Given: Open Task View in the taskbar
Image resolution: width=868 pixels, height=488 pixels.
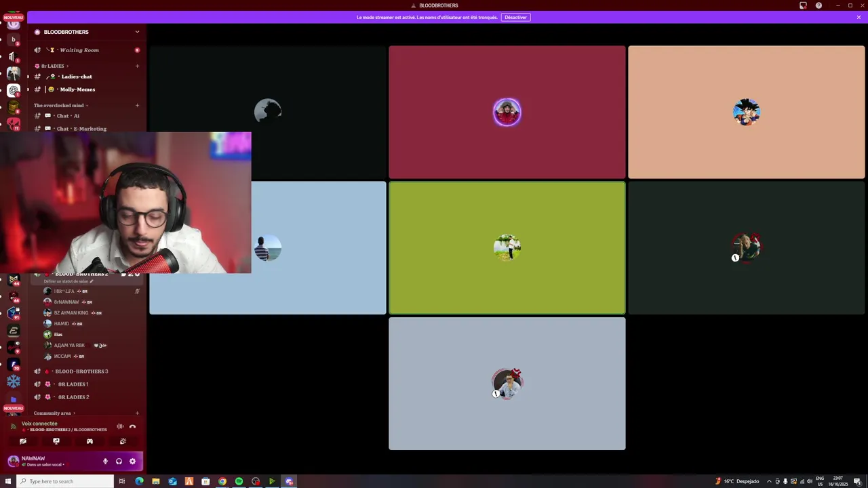Looking at the screenshot, I should pyautogui.click(x=122, y=481).
